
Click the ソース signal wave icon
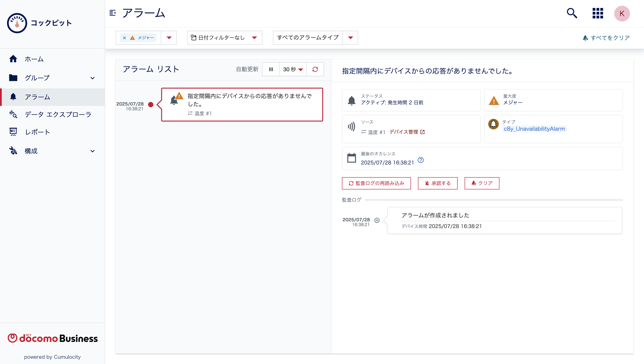[x=352, y=127]
